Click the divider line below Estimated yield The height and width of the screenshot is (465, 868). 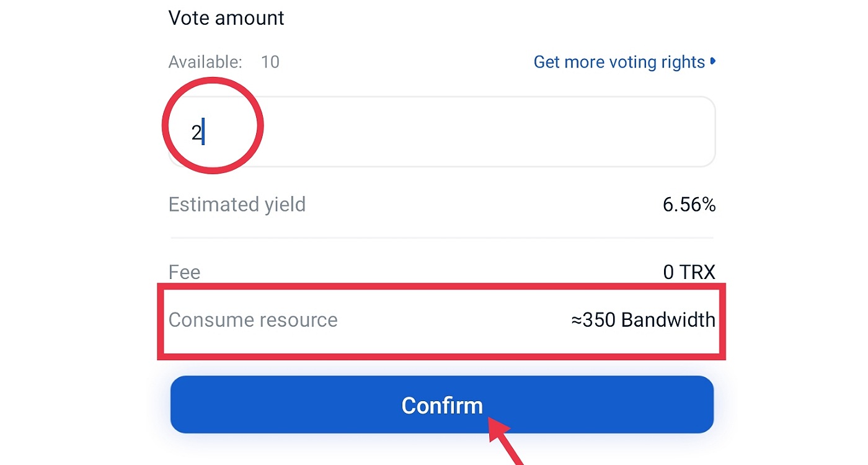(442, 237)
